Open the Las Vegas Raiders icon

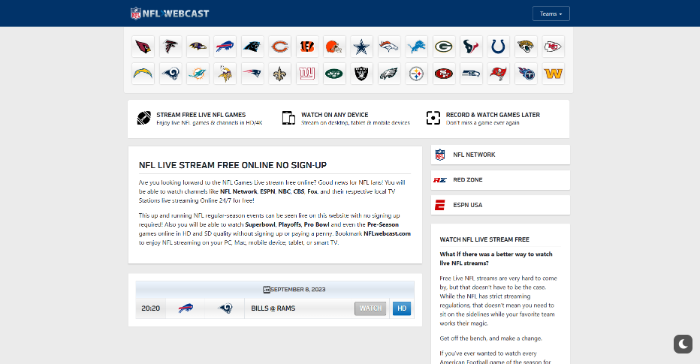pos(362,74)
